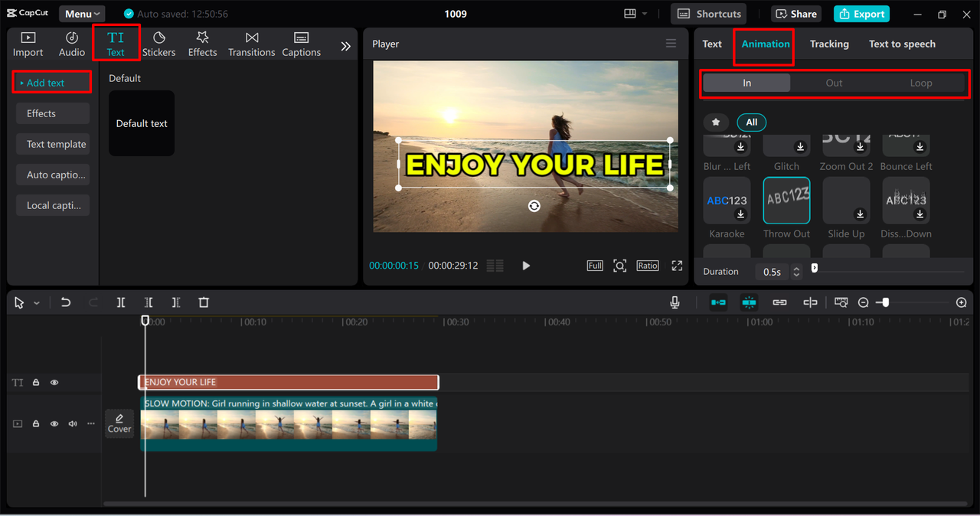Start voiceover recording with microphone icon
Viewport: 980px width, 516px height.
pos(675,302)
